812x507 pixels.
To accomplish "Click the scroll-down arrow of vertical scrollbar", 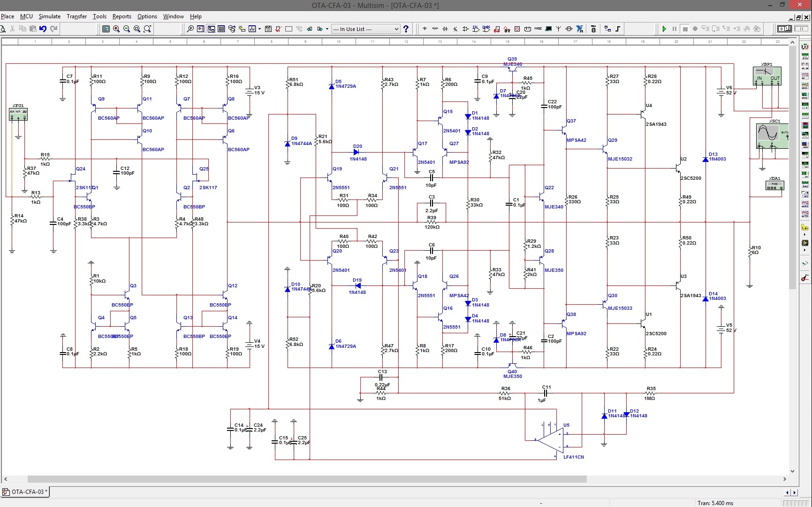I will click(x=792, y=471).
